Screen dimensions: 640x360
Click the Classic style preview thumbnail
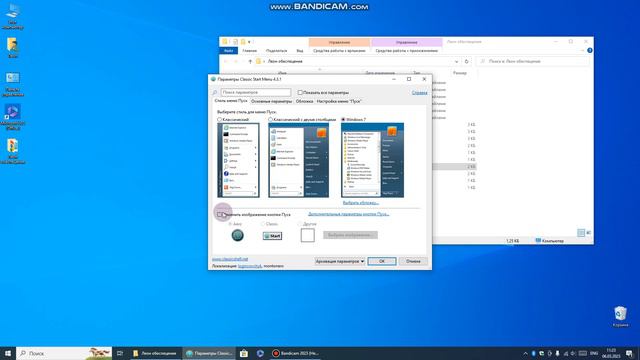(238, 160)
